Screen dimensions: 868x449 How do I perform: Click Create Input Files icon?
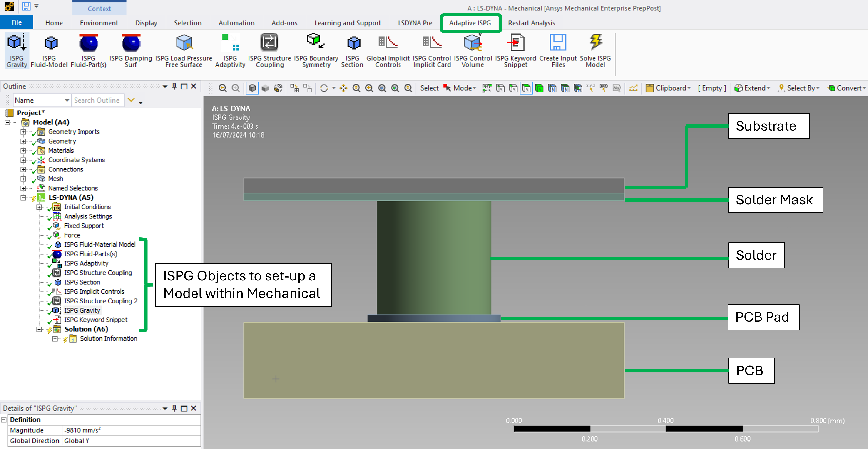pyautogui.click(x=558, y=50)
